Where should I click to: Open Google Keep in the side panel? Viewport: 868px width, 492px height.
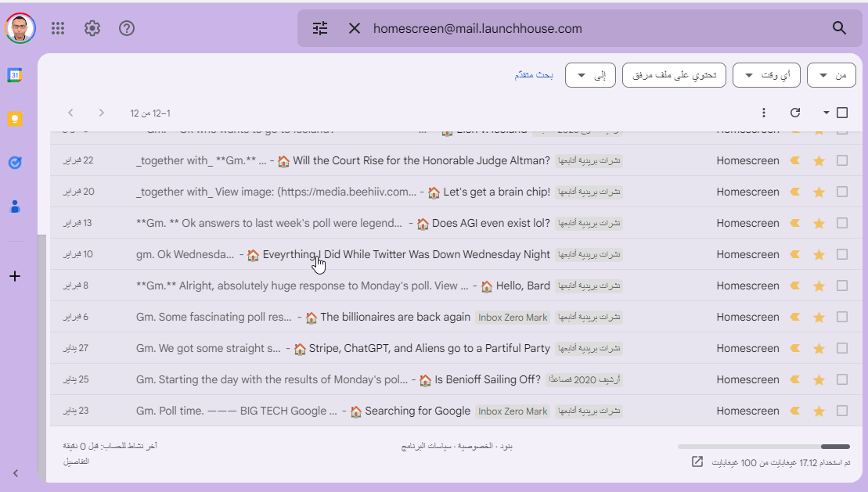point(14,119)
